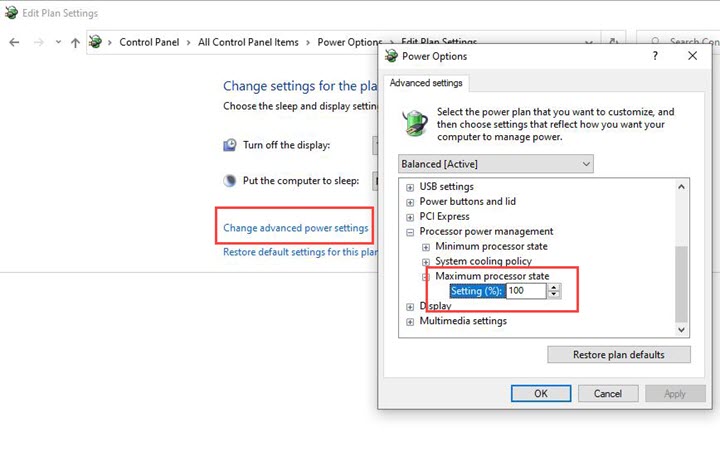Image resolution: width=720 pixels, height=466 pixels.
Task: Click the Power Options dialog help question mark
Action: (x=655, y=56)
